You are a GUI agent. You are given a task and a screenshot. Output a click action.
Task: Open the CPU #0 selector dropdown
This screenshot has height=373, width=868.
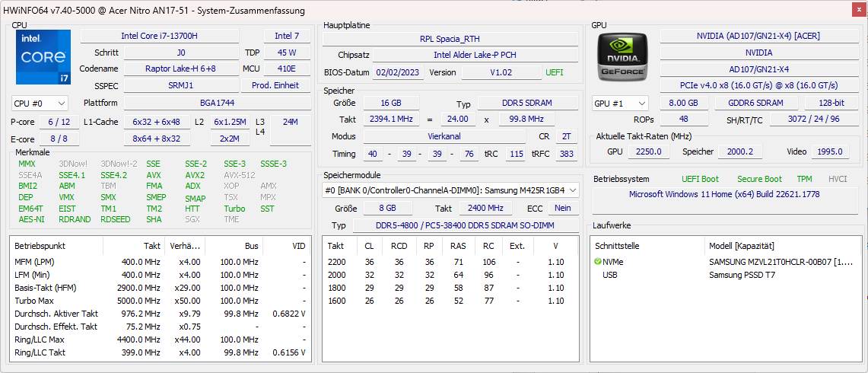pyautogui.click(x=40, y=103)
